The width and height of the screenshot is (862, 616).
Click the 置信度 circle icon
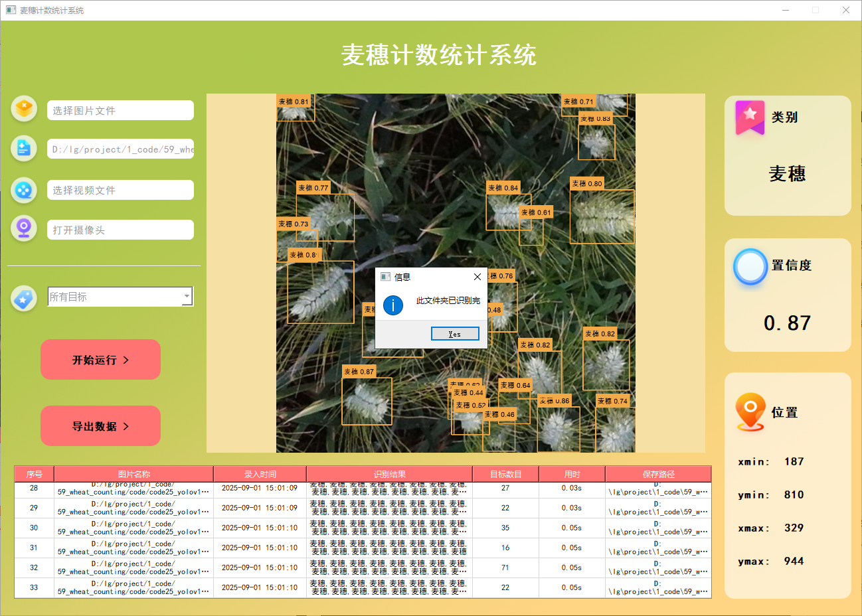point(750,267)
